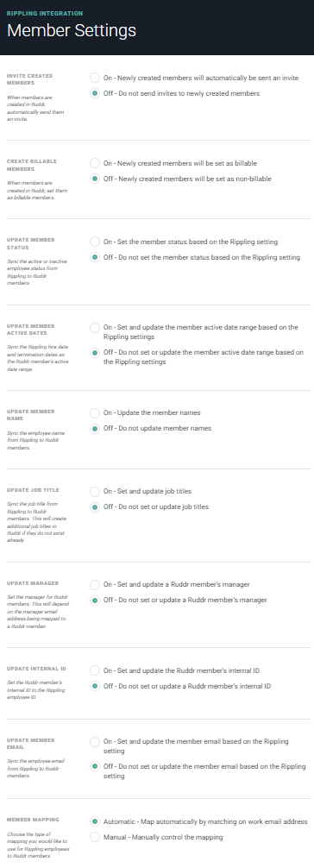
Task: Choose Automatic member mapping by work email
Action: (x=95, y=821)
